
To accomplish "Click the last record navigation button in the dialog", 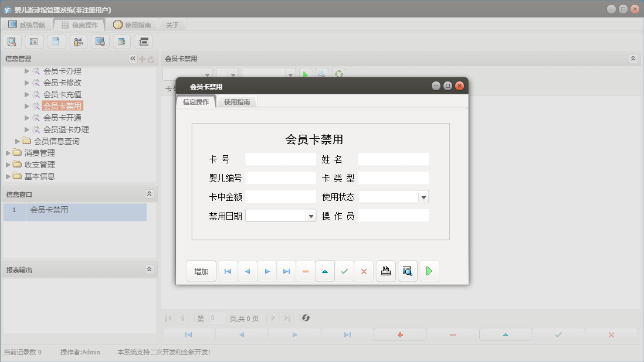I will tap(286, 271).
